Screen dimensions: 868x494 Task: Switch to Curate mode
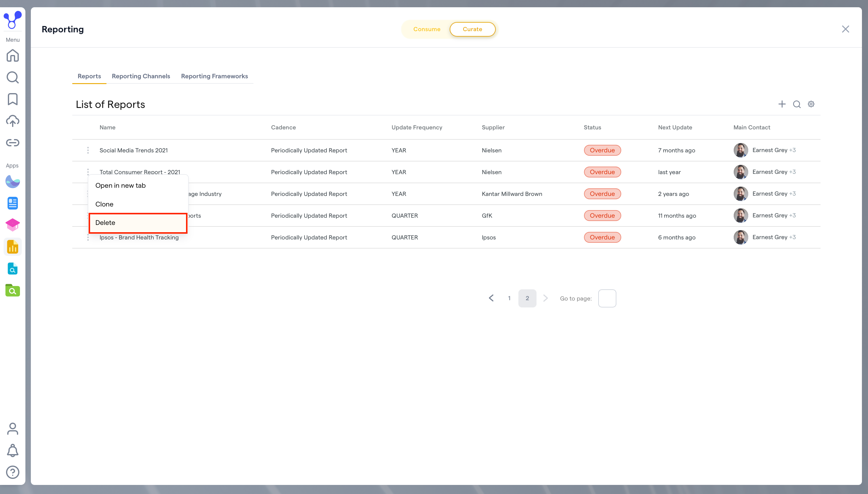pyautogui.click(x=472, y=29)
